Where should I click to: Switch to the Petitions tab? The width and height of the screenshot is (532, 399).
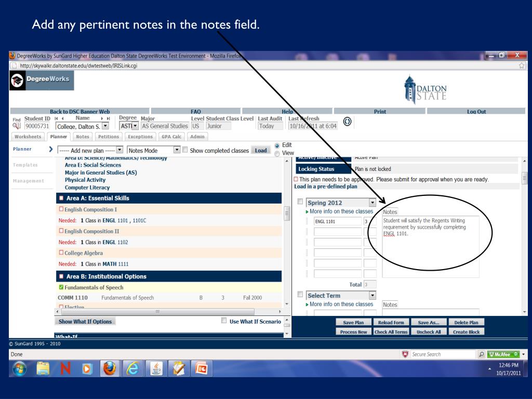pos(109,137)
